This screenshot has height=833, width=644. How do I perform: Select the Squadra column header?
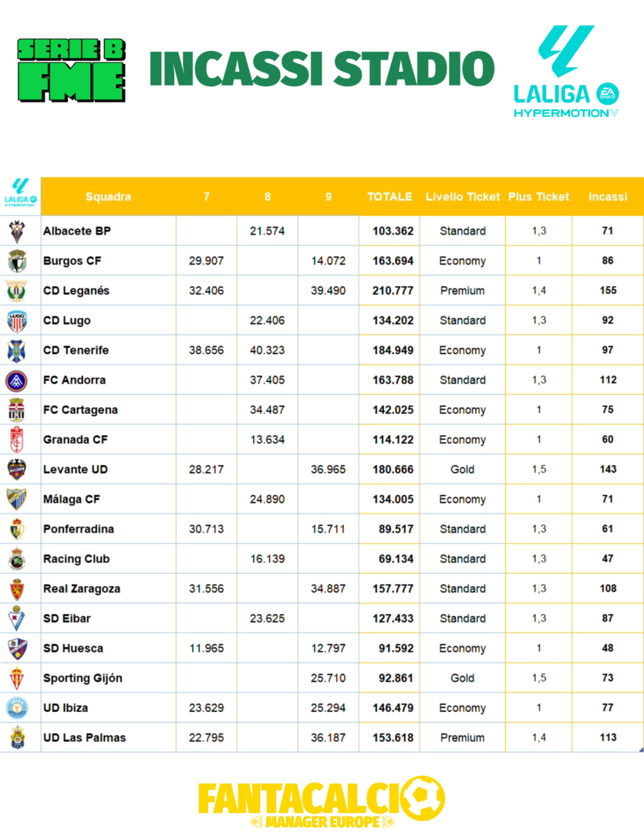tap(108, 197)
